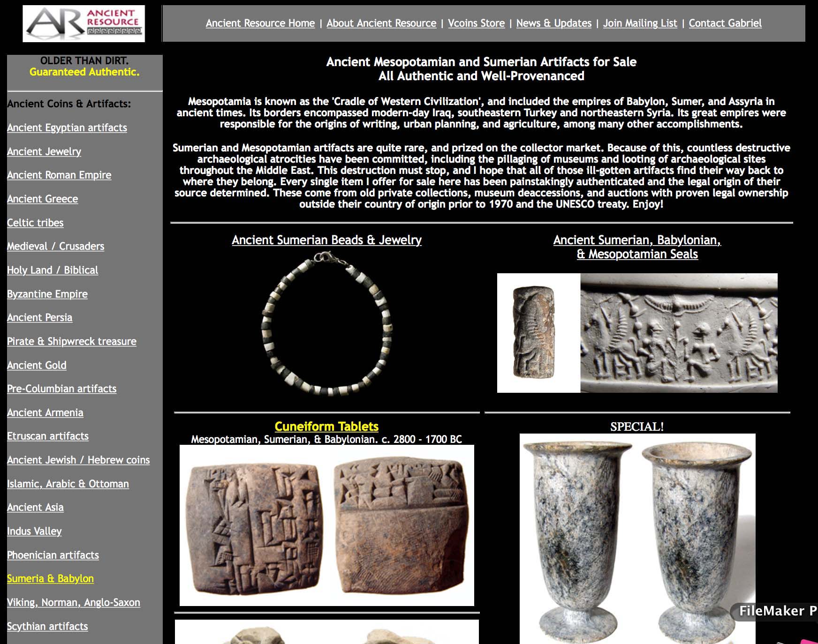The height and width of the screenshot is (644, 818).
Task: Select Ancient Asia link
Action: (35, 507)
